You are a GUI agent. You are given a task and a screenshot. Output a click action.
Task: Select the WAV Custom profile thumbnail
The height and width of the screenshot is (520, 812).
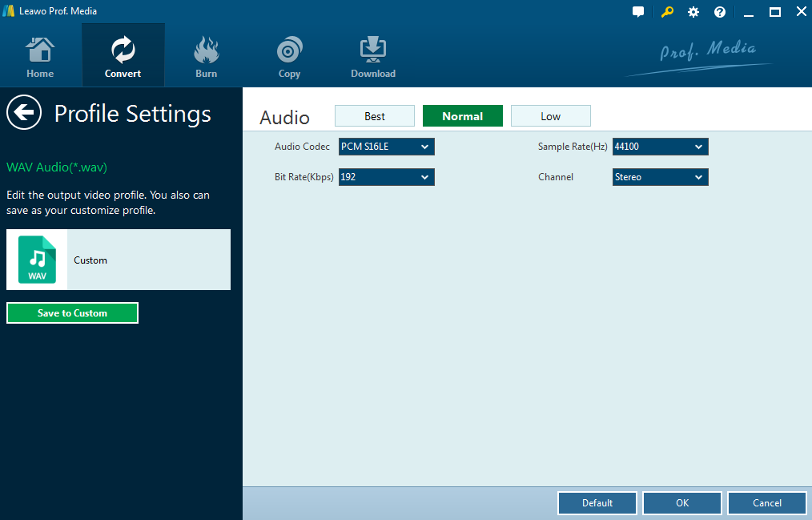(x=38, y=260)
